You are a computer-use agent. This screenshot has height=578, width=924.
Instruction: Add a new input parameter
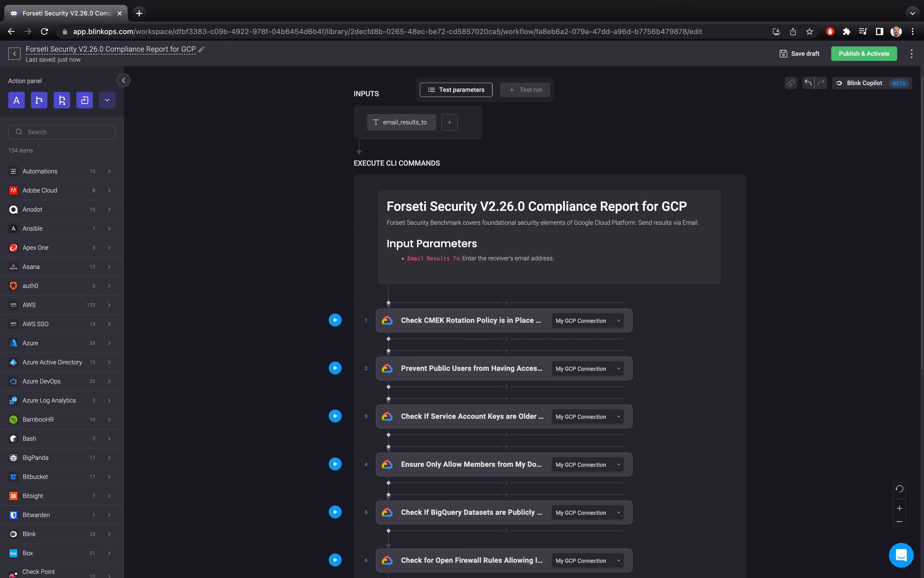(449, 122)
